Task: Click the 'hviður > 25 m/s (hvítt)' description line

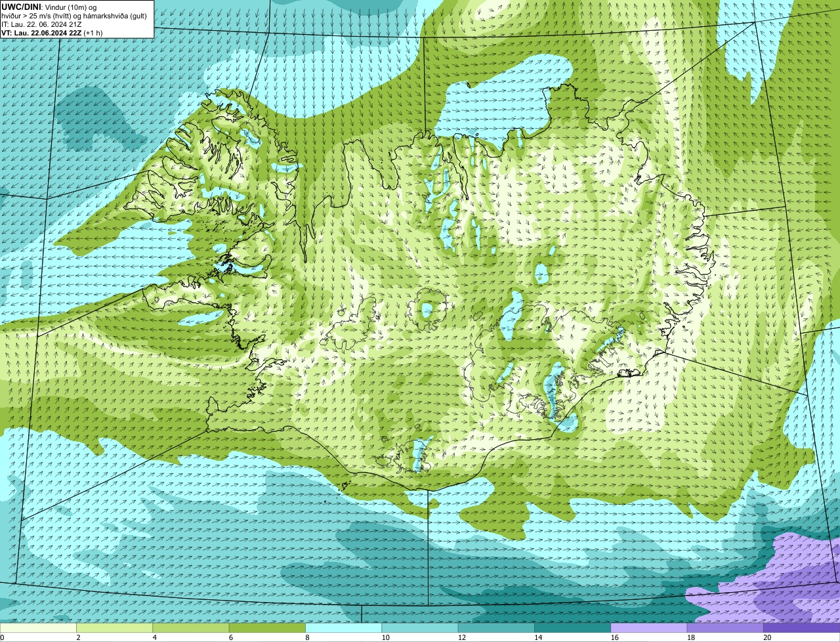Action: pyautogui.click(x=74, y=15)
